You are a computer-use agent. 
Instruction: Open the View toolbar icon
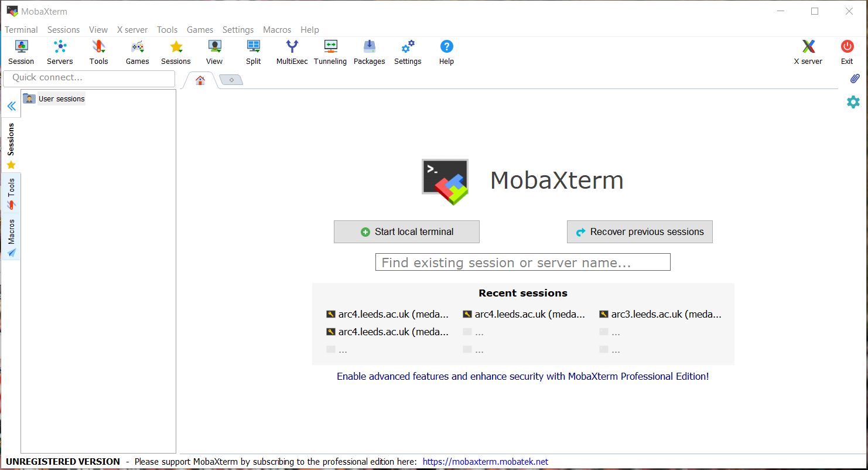214,52
